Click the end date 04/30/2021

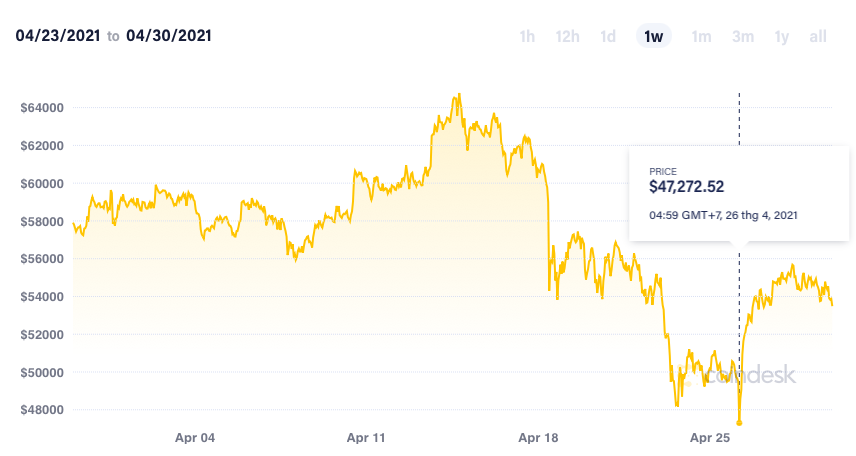coord(169,36)
